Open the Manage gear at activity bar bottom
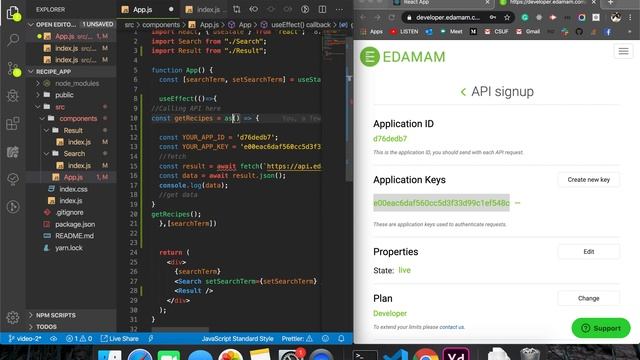 (x=13, y=317)
